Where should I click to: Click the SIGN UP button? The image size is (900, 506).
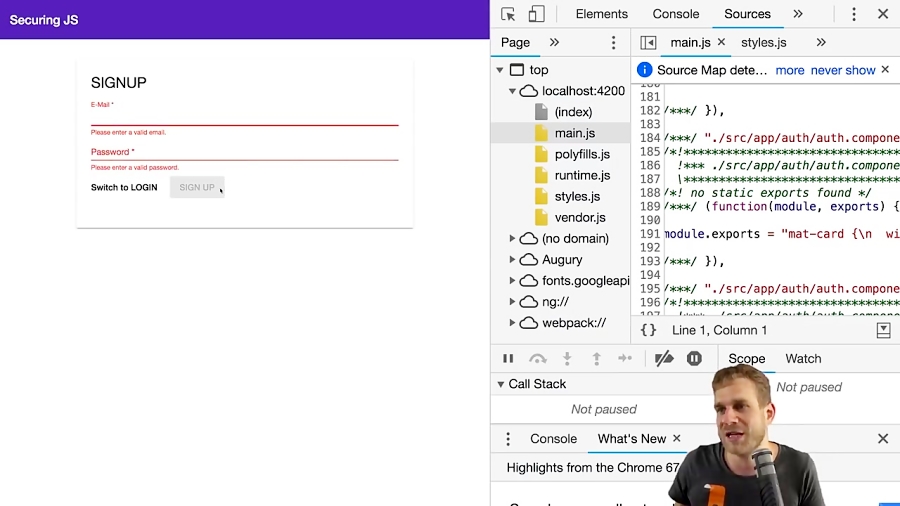197,188
